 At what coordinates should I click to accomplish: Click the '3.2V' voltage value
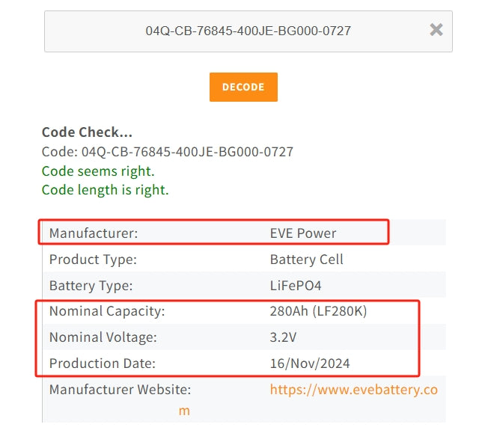(283, 337)
